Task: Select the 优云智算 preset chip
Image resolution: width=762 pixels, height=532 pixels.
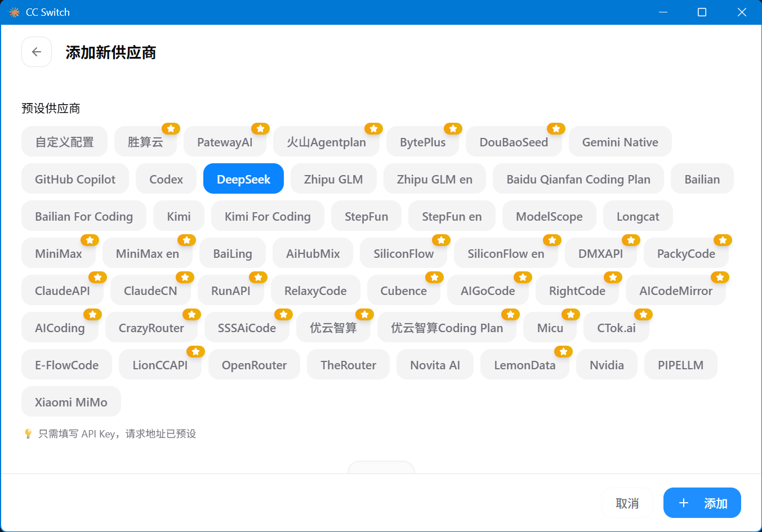Action: point(333,327)
